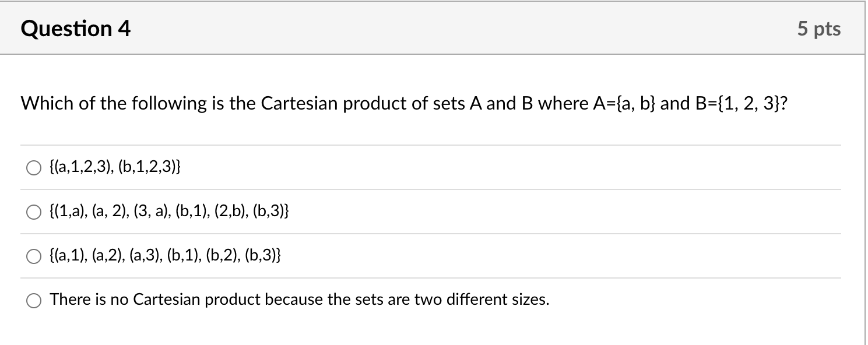Click the answer text of the first option
The height and width of the screenshot is (345, 868).
(x=116, y=168)
